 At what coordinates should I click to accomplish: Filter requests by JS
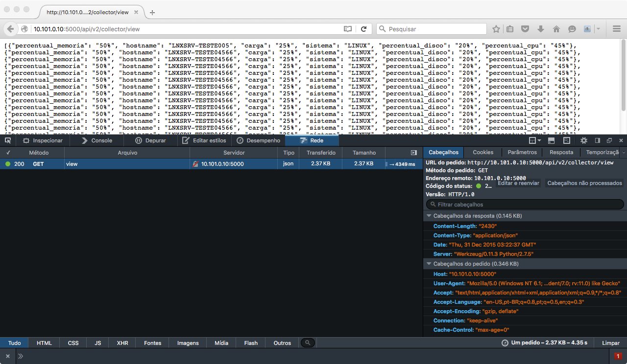click(98, 343)
